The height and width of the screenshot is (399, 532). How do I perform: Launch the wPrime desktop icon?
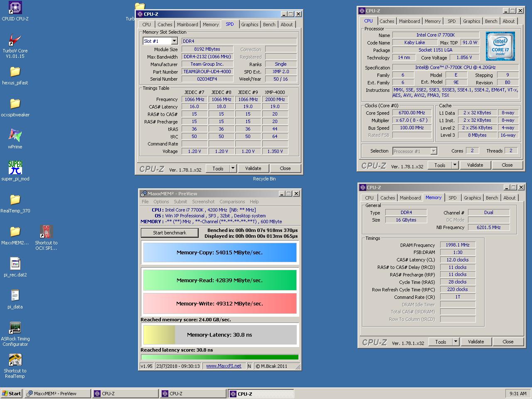15,136
